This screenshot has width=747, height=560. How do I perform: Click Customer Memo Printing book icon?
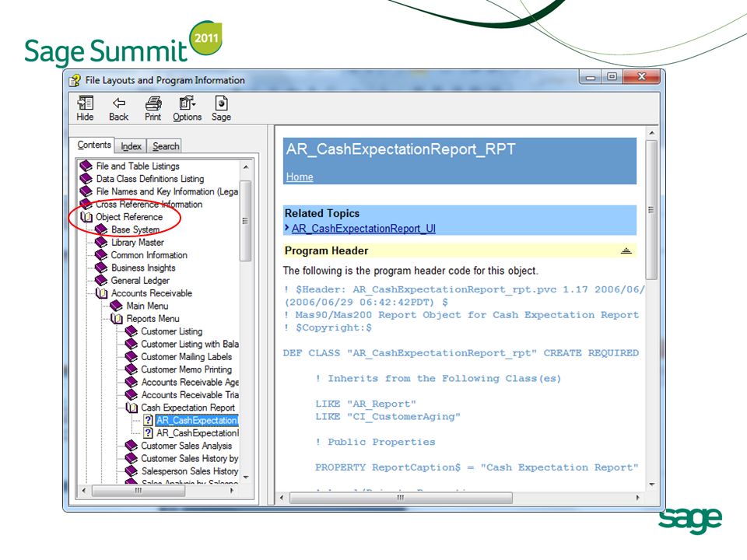131,369
